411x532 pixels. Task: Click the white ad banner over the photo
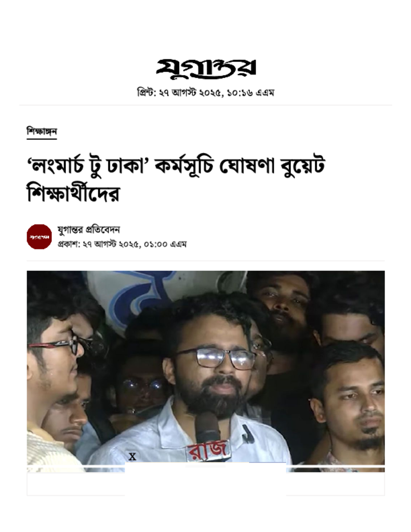point(205,478)
